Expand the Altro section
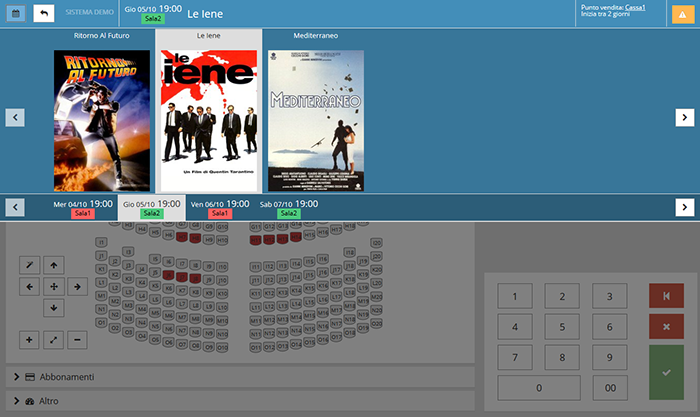The width and height of the screenshot is (700, 417). [240, 401]
